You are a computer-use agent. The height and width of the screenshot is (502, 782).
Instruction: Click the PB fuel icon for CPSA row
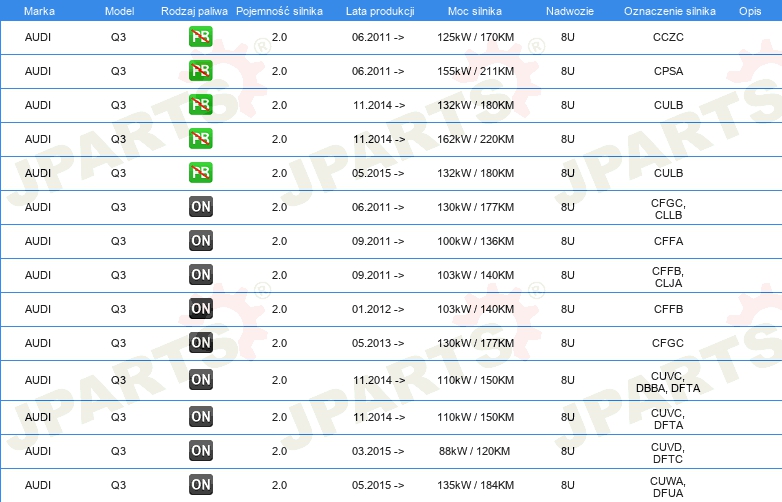(x=200, y=71)
